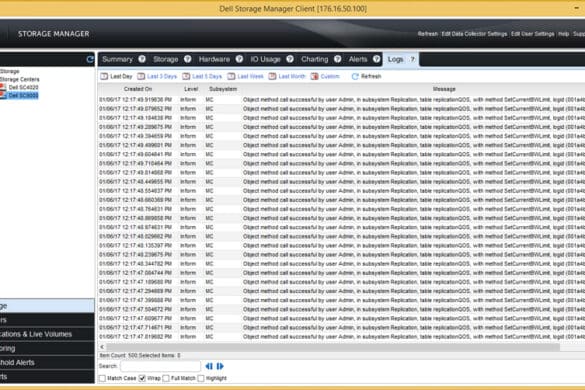Sort by the Subsystem column header
Viewport: 585px width, 390px height.
(x=223, y=89)
